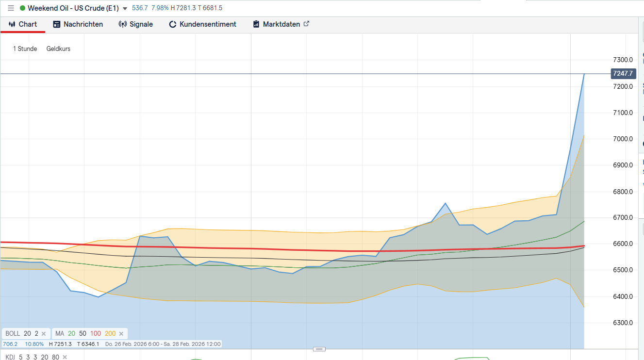Open the 1 Stunde timeframe selector

(x=25, y=49)
